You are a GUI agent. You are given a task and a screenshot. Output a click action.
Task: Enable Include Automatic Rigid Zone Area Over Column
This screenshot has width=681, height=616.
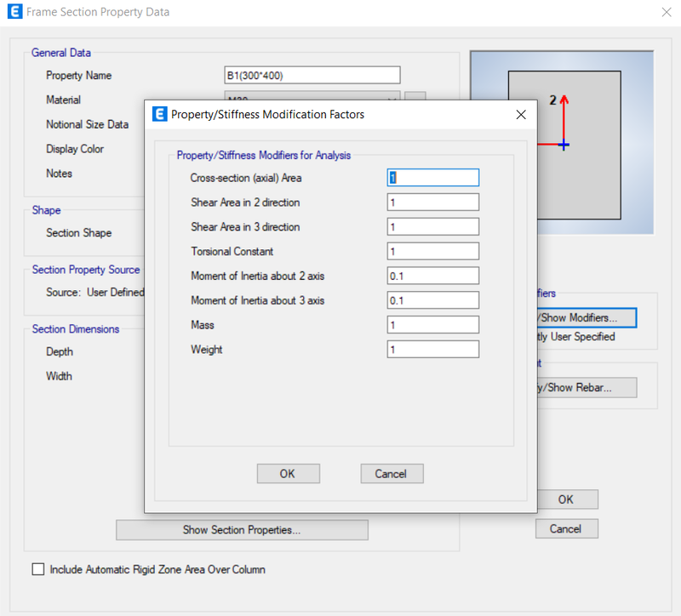tap(38, 569)
